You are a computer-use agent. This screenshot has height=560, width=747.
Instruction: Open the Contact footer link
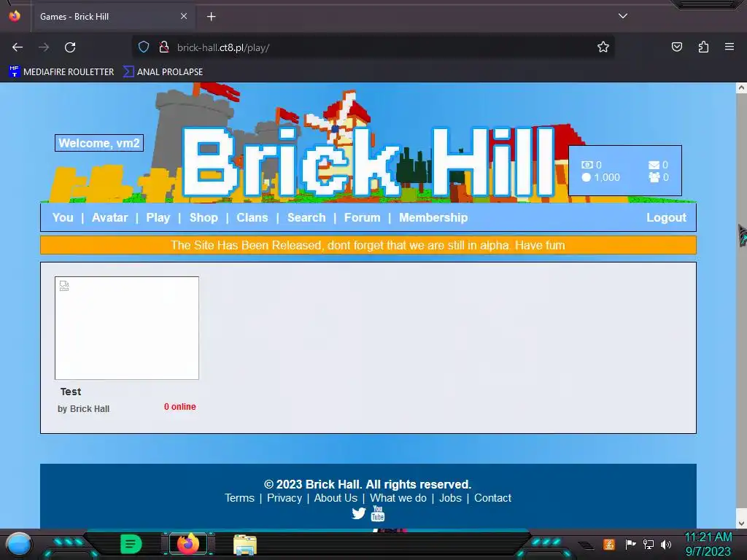click(x=492, y=498)
